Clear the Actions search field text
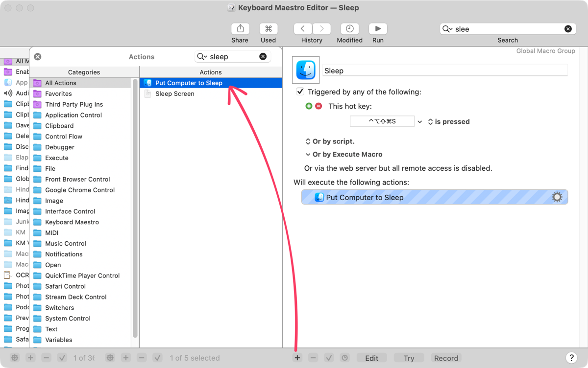This screenshot has height=368, width=588. [263, 57]
